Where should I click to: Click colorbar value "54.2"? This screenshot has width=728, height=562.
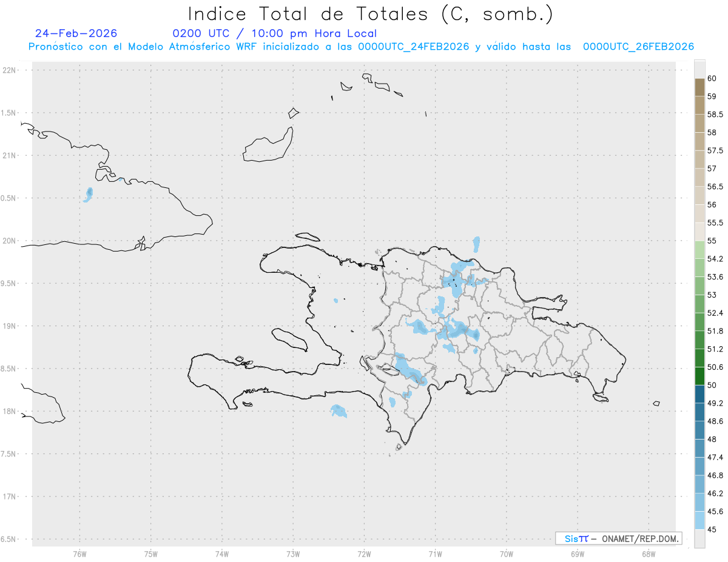click(x=715, y=259)
